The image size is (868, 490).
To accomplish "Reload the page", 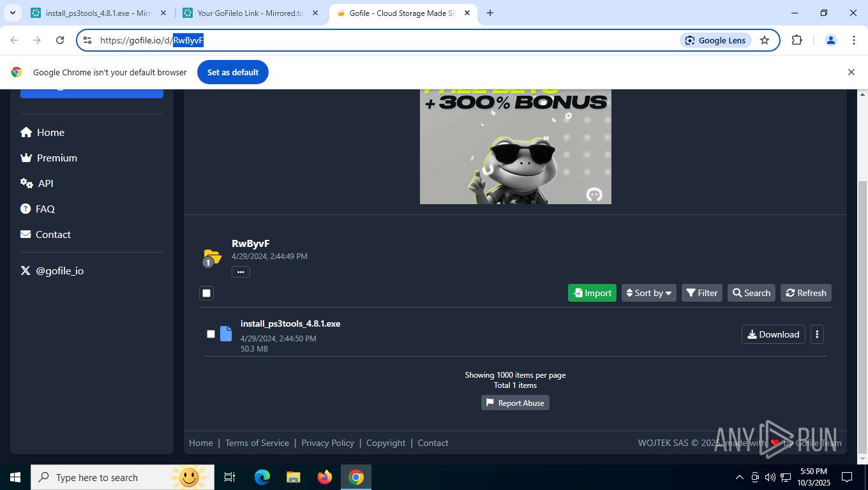I will (60, 40).
